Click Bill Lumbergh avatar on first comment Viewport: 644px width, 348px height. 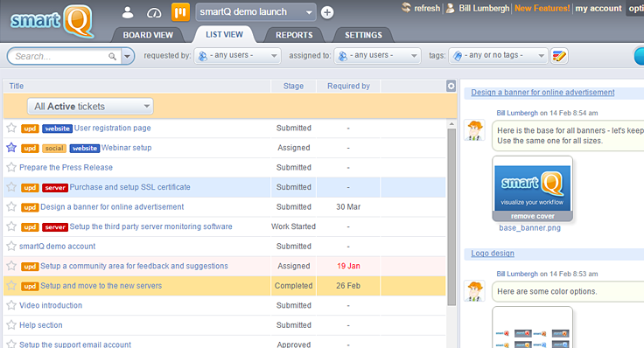[474, 130]
